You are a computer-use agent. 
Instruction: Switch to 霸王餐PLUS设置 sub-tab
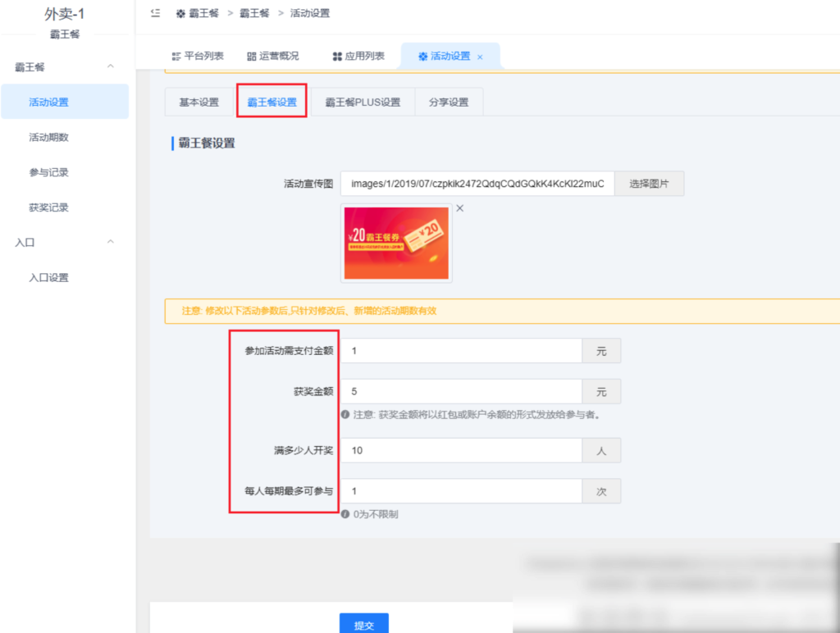(363, 102)
